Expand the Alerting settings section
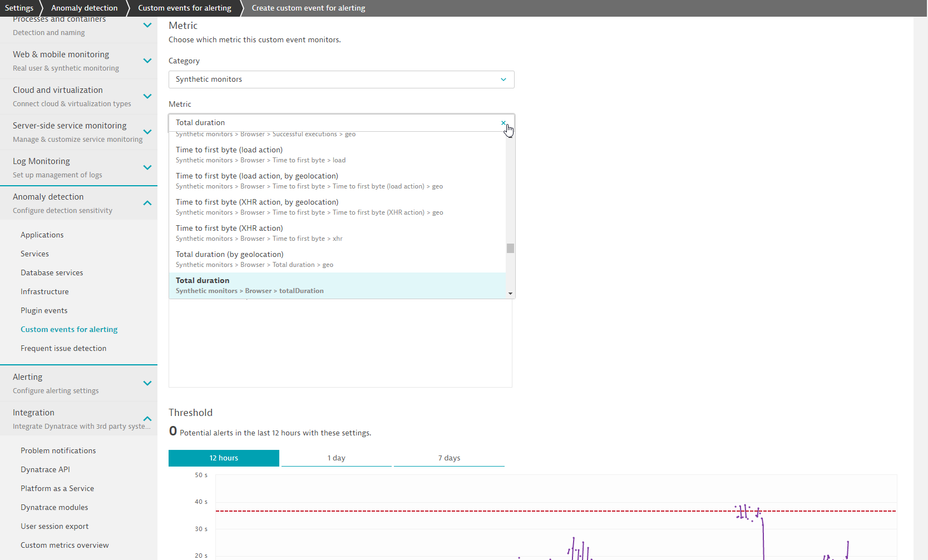Screen dimensions: 928x560 147,383
